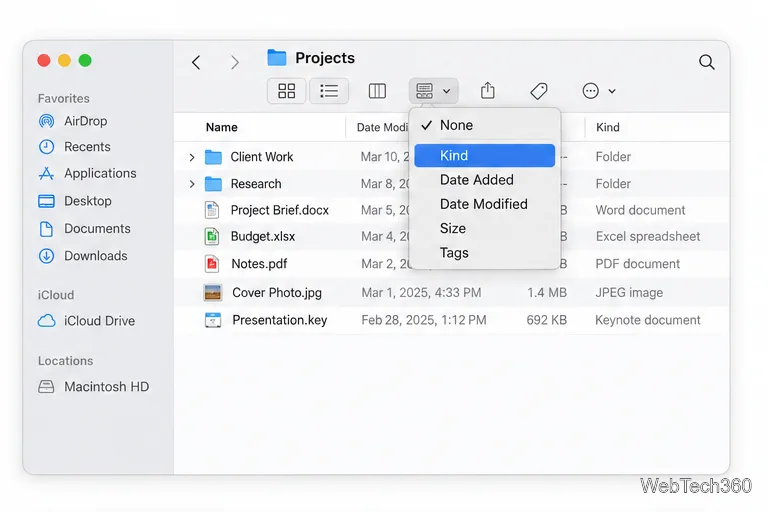Click the Projects folder title icon

(x=277, y=58)
